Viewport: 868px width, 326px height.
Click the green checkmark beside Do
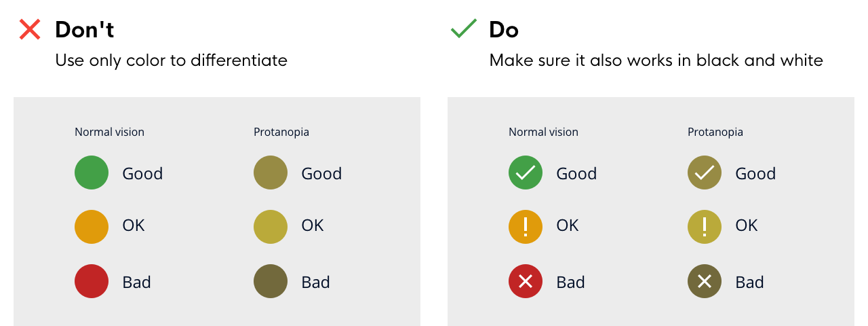click(x=464, y=29)
